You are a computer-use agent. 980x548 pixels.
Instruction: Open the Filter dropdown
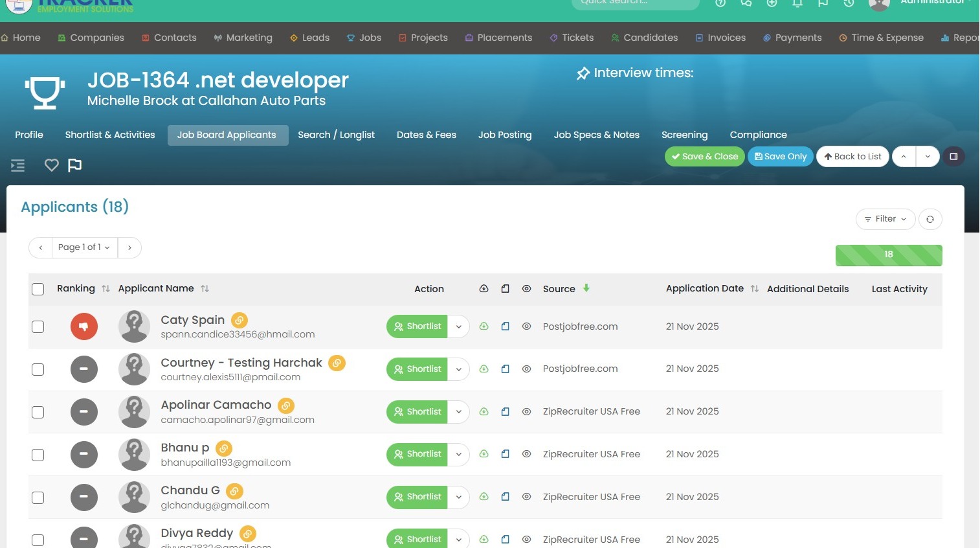tap(885, 219)
